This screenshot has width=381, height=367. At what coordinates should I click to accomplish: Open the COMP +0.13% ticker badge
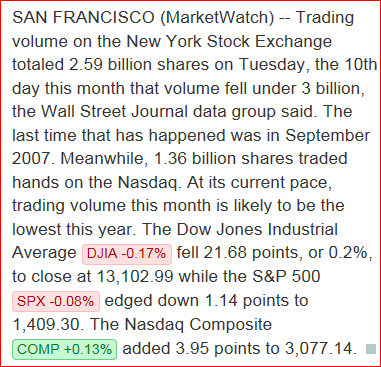tap(65, 349)
